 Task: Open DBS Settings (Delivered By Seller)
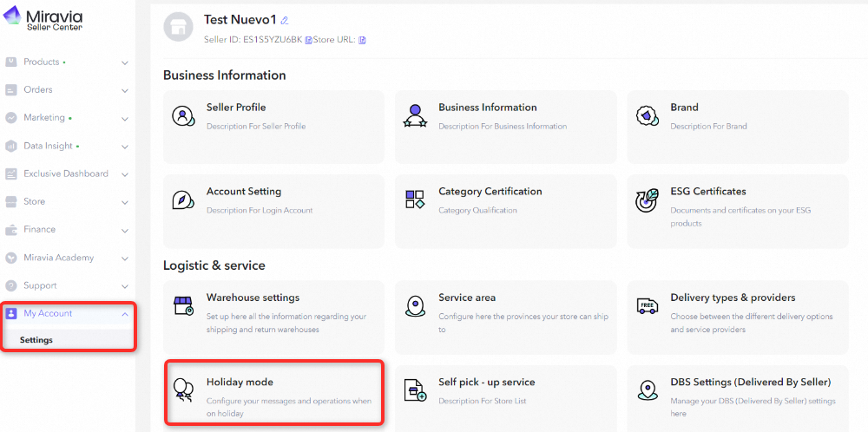point(750,383)
